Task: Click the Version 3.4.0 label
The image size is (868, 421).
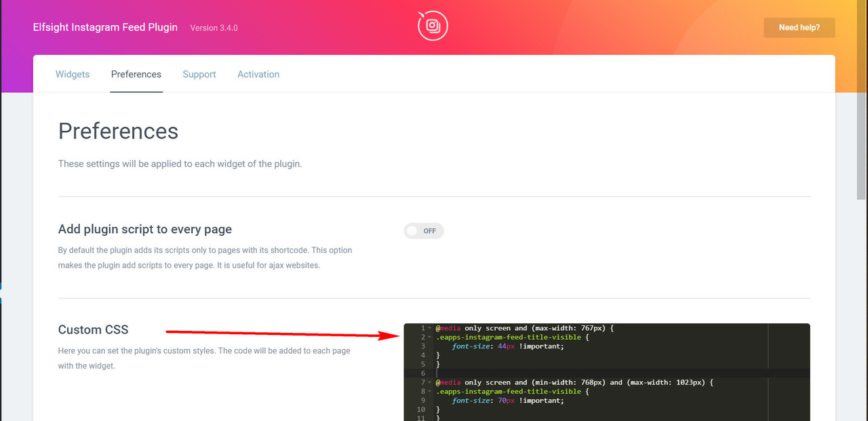Action: (214, 28)
